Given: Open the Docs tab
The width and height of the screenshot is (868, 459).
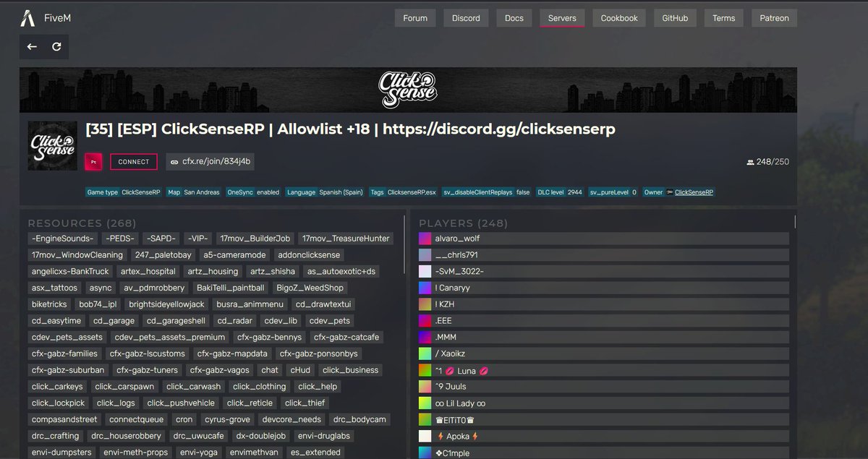Looking at the screenshot, I should coord(514,18).
